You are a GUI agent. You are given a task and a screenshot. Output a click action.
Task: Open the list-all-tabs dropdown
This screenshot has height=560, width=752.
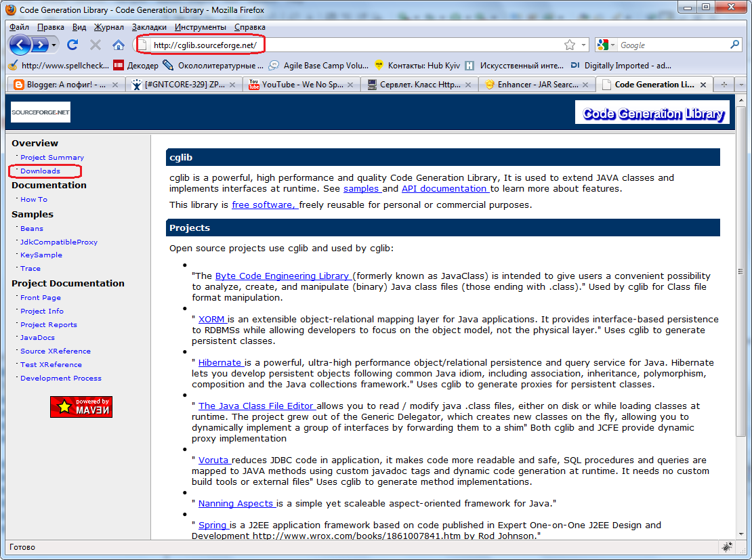(x=741, y=85)
